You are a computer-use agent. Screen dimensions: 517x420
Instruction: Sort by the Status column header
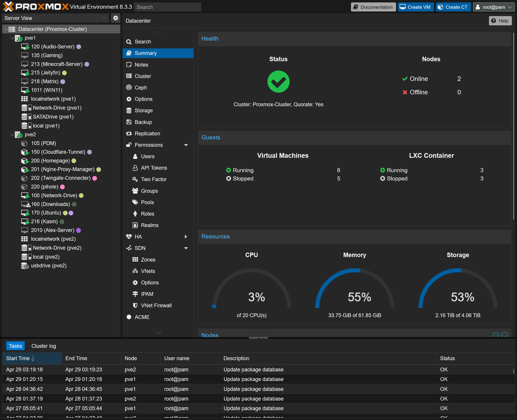click(475, 358)
